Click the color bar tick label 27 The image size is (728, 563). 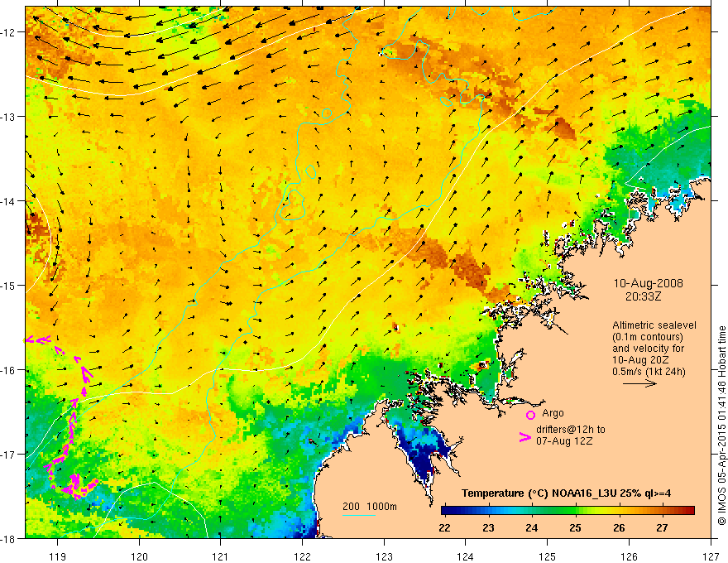coord(662,527)
